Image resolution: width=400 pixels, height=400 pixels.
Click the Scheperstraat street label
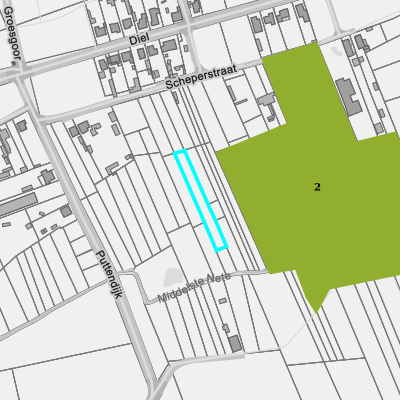coord(201,77)
